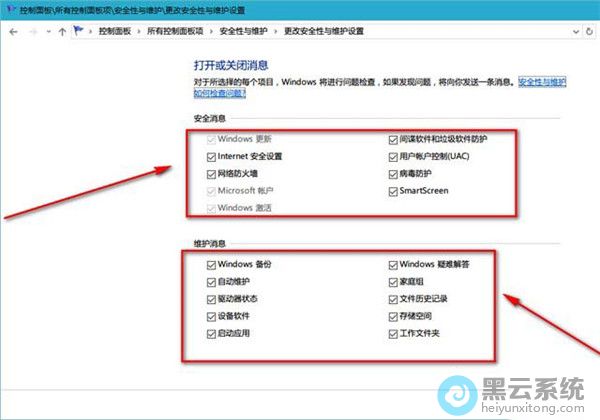600x420 pixels.
Task: Toggle Windows 备份 checkbox
Action: (x=211, y=265)
